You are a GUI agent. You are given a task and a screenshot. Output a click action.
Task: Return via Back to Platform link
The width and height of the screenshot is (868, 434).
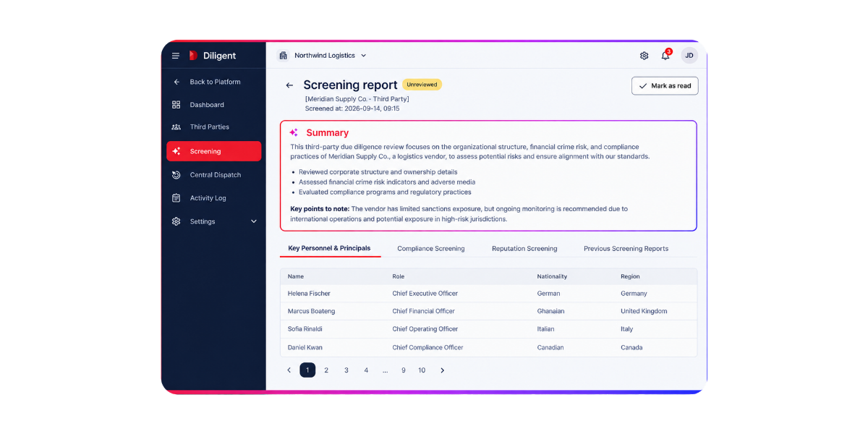click(x=213, y=82)
